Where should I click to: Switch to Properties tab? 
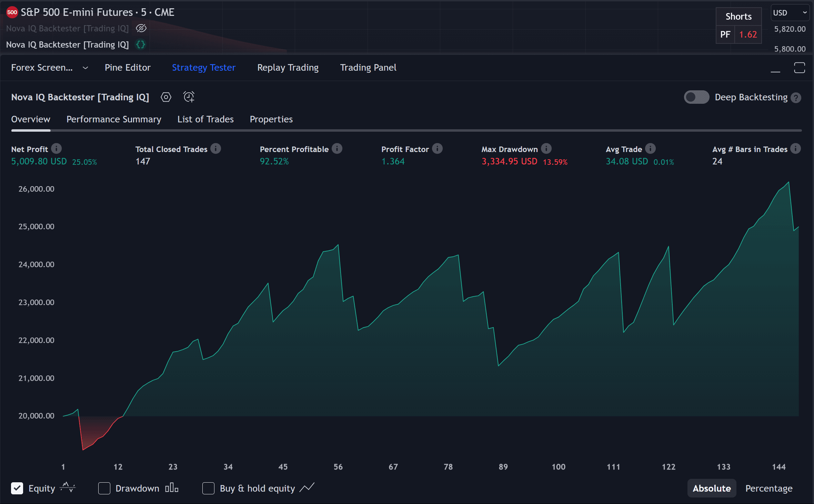271,119
